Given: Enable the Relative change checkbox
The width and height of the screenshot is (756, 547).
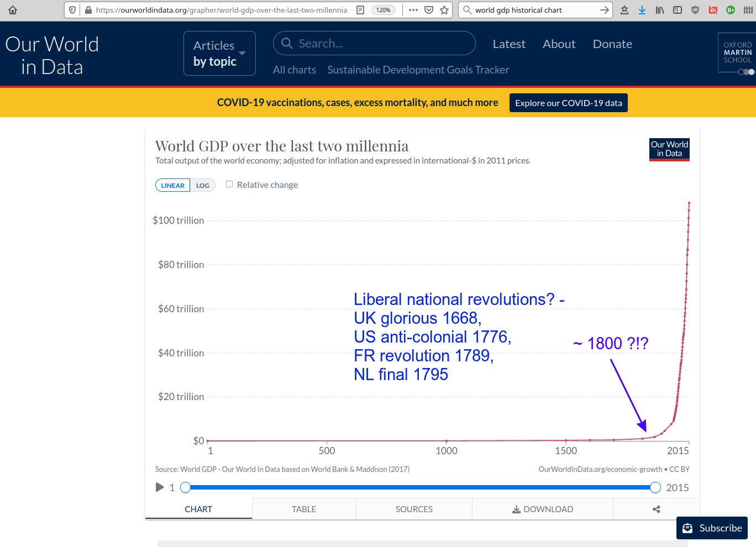Looking at the screenshot, I should [x=229, y=185].
